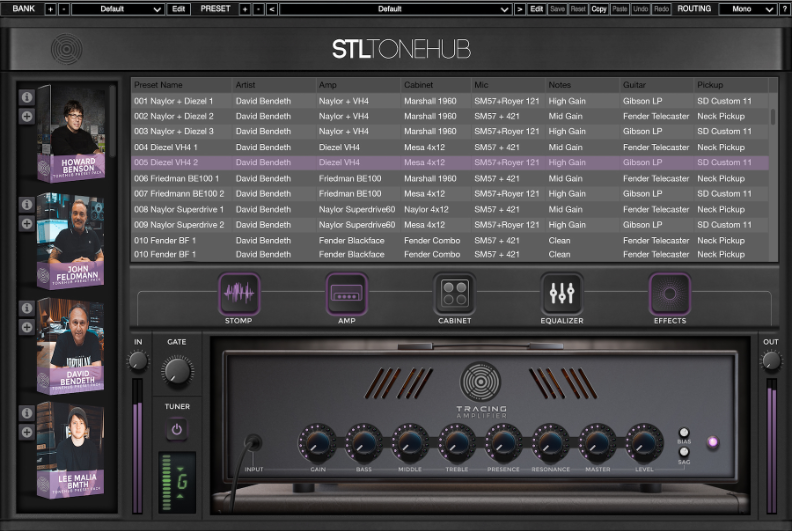The height and width of the screenshot is (531, 792).
Task: Click the amp BASS knob
Action: (364, 443)
